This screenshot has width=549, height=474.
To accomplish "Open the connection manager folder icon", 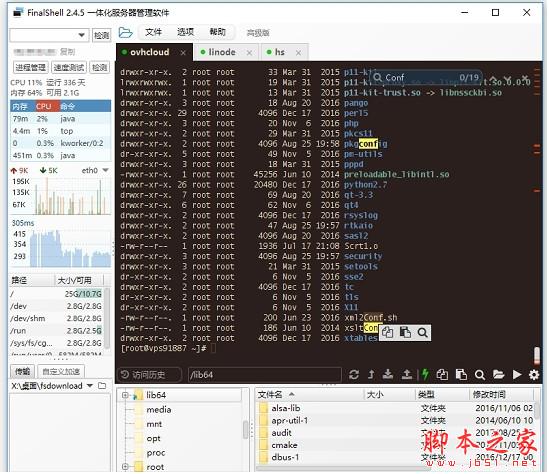I will pos(126,33).
